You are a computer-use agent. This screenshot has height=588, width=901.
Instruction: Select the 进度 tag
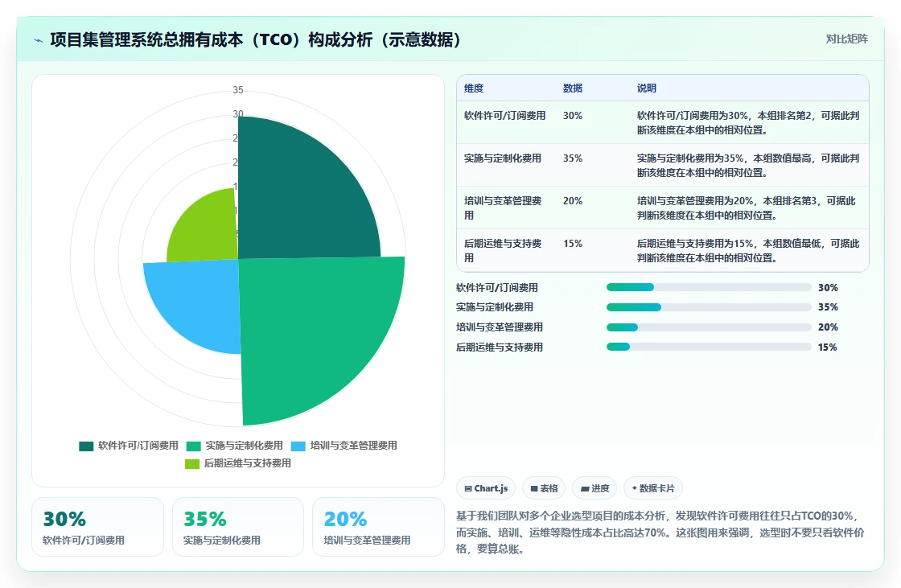(x=594, y=488)
